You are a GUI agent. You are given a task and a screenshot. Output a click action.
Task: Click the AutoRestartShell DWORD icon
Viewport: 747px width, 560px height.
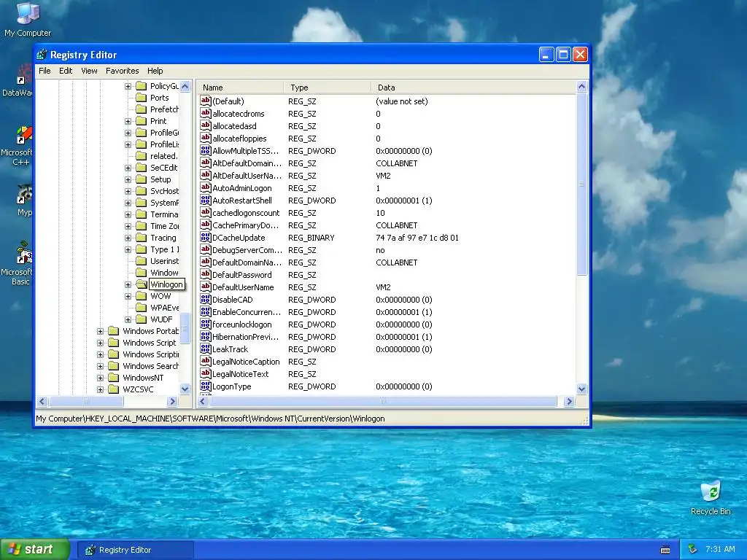(205, 200)
